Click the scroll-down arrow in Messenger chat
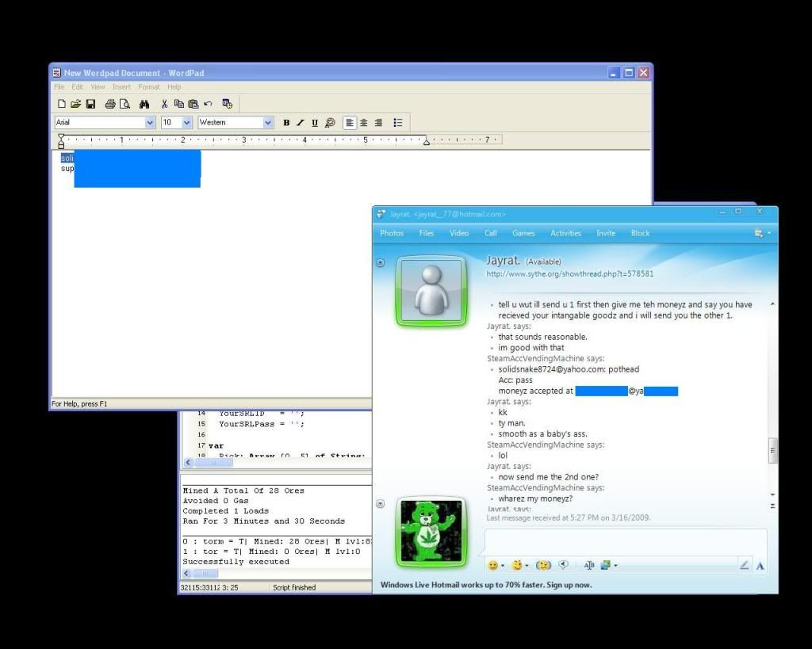 pos(772,494)
